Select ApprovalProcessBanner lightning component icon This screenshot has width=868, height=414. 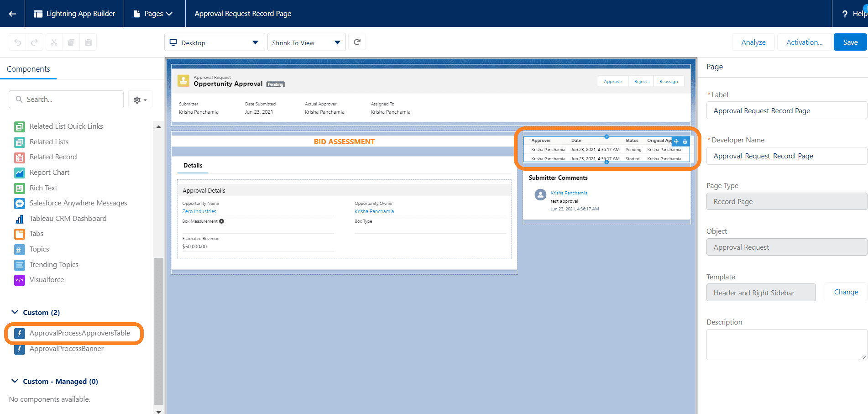coord(20,349)
